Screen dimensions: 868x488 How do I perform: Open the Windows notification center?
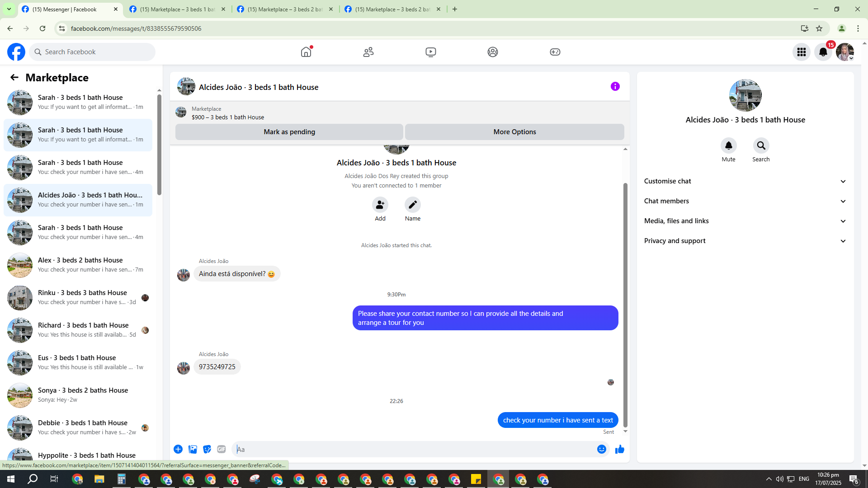854,479
